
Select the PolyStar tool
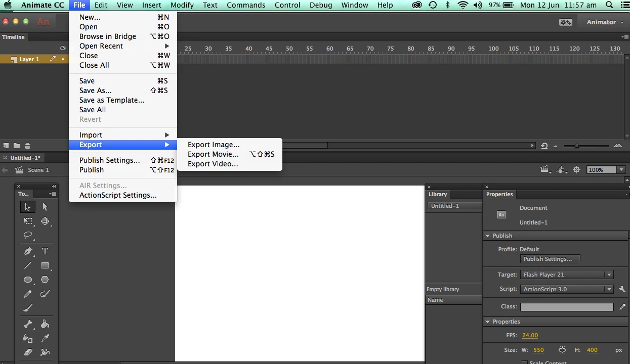[45, 280]
